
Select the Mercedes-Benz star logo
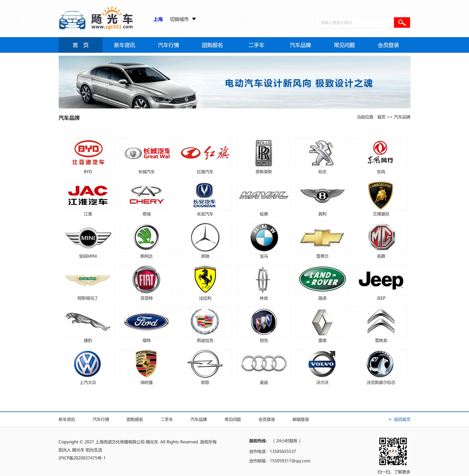(205, 237)
